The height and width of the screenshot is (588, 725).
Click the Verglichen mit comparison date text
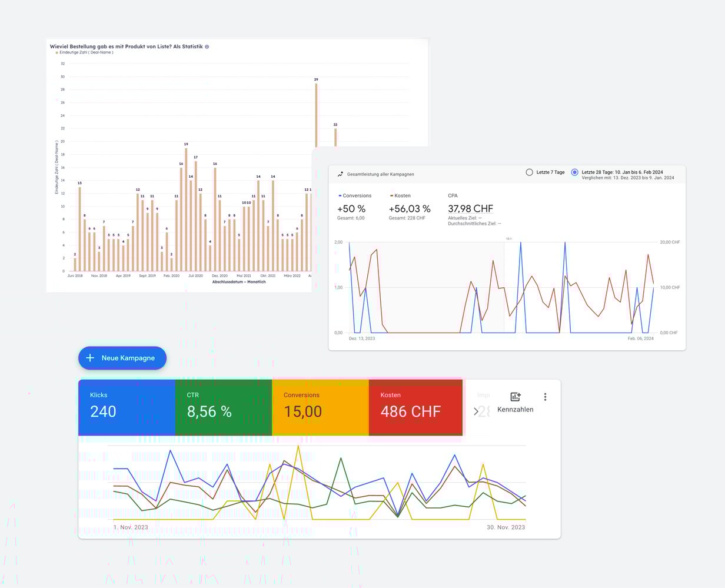coord(628,178)
